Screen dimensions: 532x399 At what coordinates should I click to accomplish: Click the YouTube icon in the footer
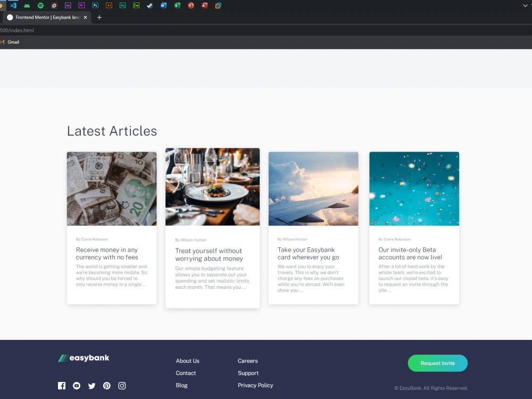click(77, 386)
